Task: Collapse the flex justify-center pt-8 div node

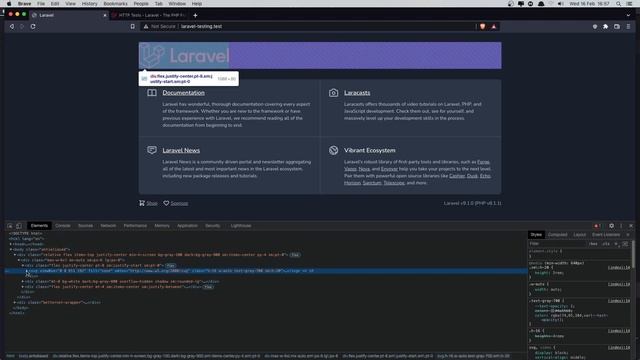Action: tap(23, 265)
